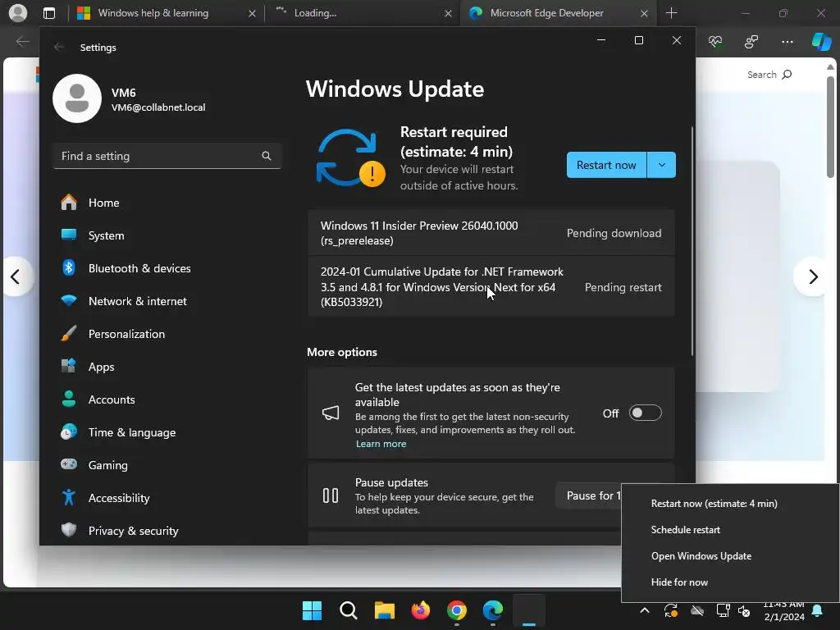Open the Pause for duration dropdown
Screen dimensions: 840x630
(588, 495)
